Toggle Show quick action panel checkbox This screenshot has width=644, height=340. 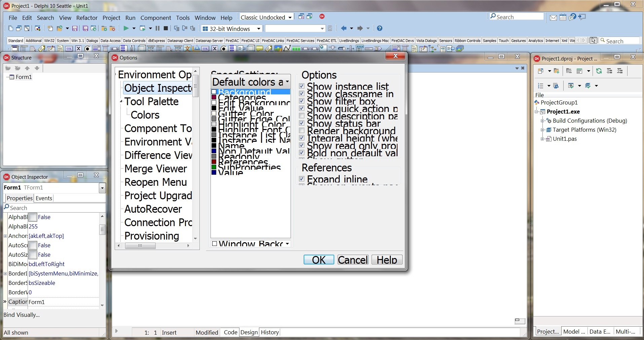point(302,109)
